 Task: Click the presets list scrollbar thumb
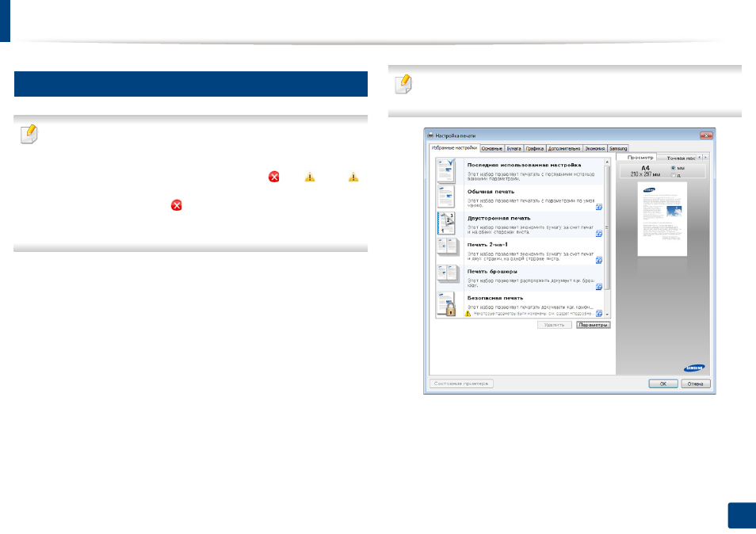point(607,227)
